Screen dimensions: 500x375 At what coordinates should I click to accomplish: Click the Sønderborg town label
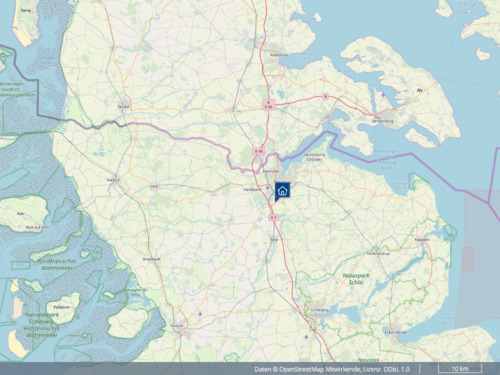pyautogui.click(x=383, y=121)
